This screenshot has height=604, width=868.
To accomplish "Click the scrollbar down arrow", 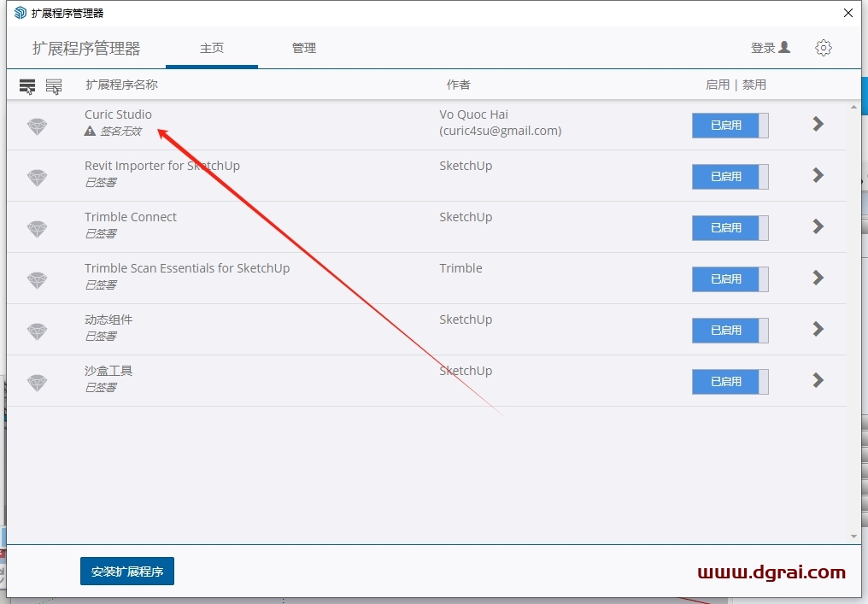I will pyautogui.click(x=853, y=537).
